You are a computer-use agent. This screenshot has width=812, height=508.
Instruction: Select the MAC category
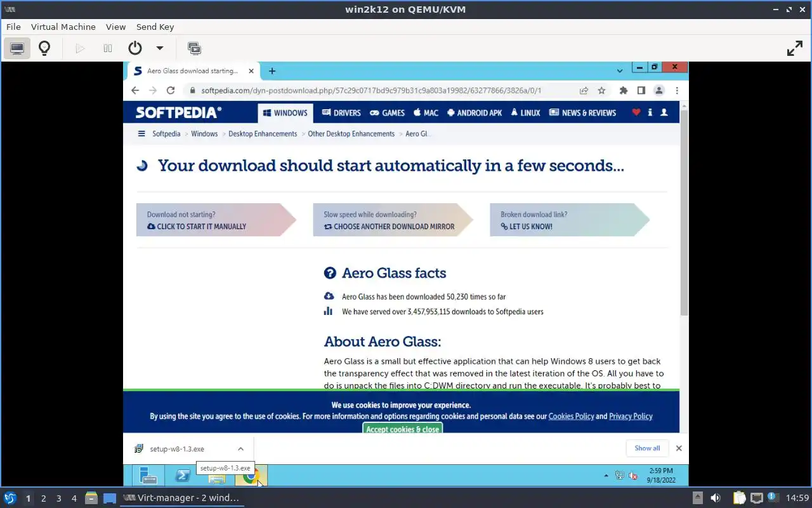coord(426,113)
